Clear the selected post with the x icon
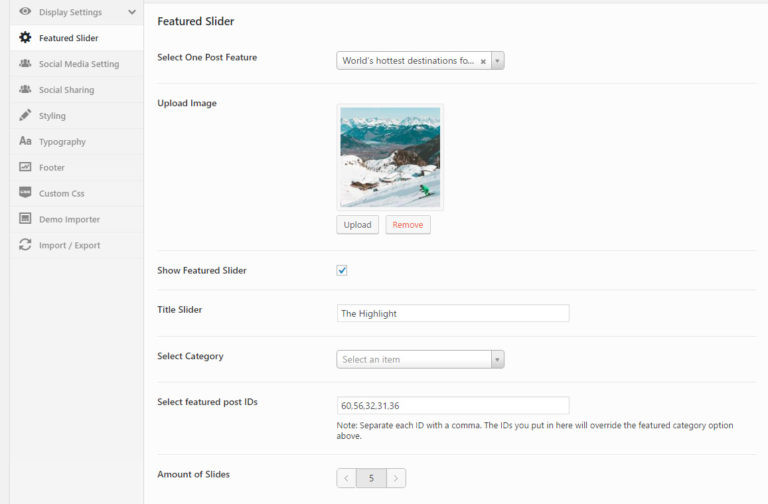Screen dimensions: 768x504 coord(483,61)
